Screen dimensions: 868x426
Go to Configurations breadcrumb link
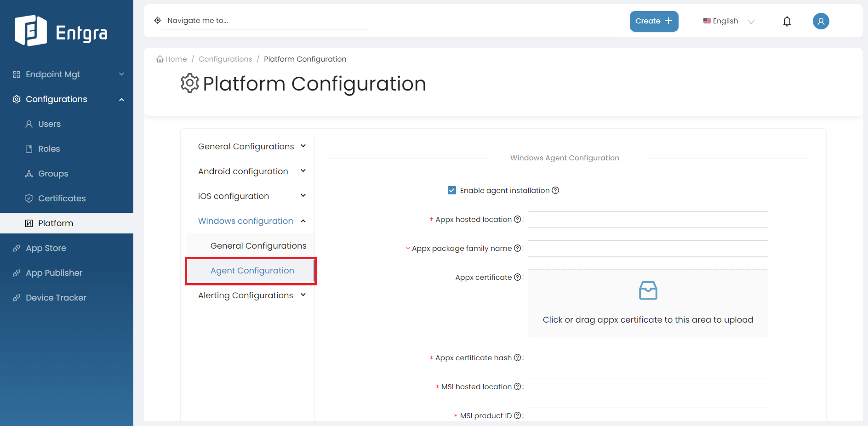tap(225, 59)
